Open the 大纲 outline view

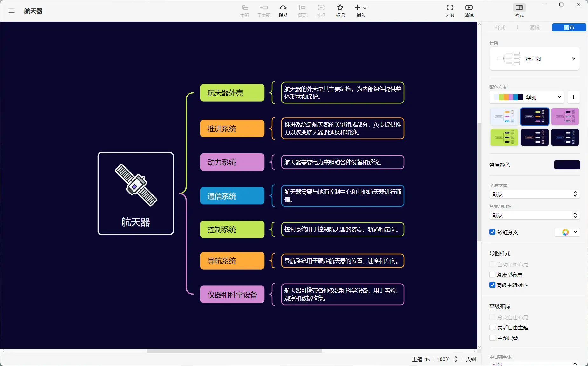471,359
